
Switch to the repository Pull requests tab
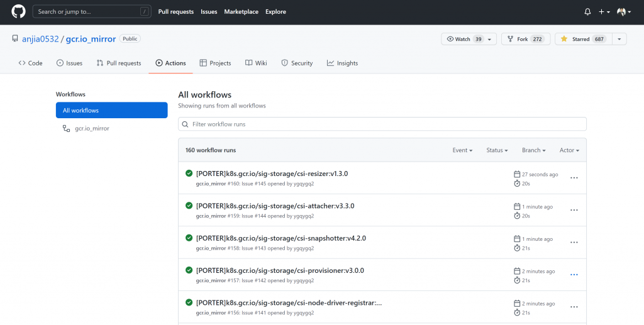(119, 63)
